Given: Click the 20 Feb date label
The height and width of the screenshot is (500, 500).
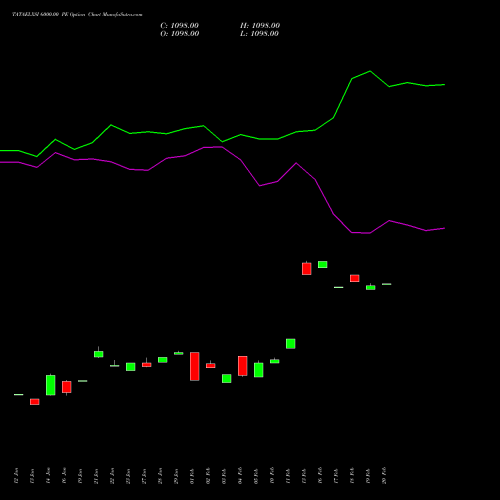Looking at the screenshot, I should point(384,476).
